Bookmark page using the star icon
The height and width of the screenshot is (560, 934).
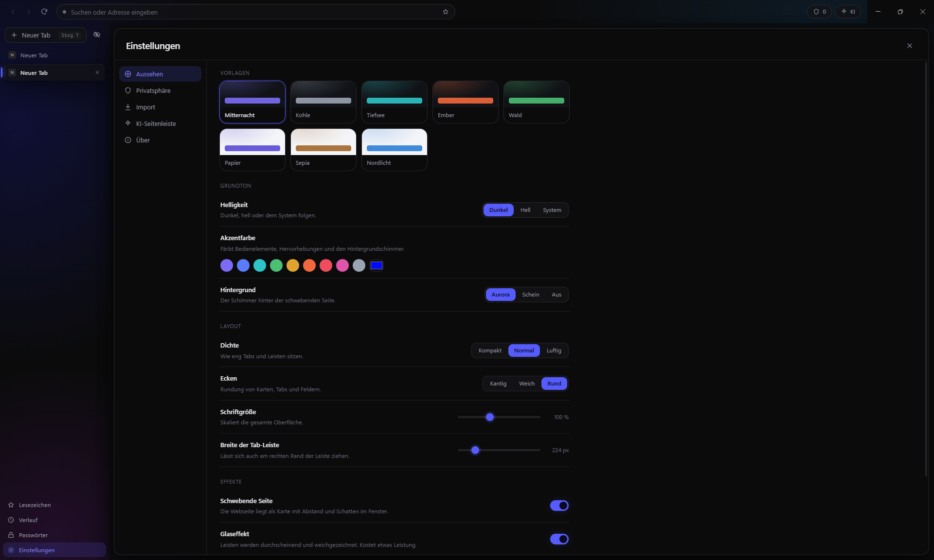coord(446,12)
